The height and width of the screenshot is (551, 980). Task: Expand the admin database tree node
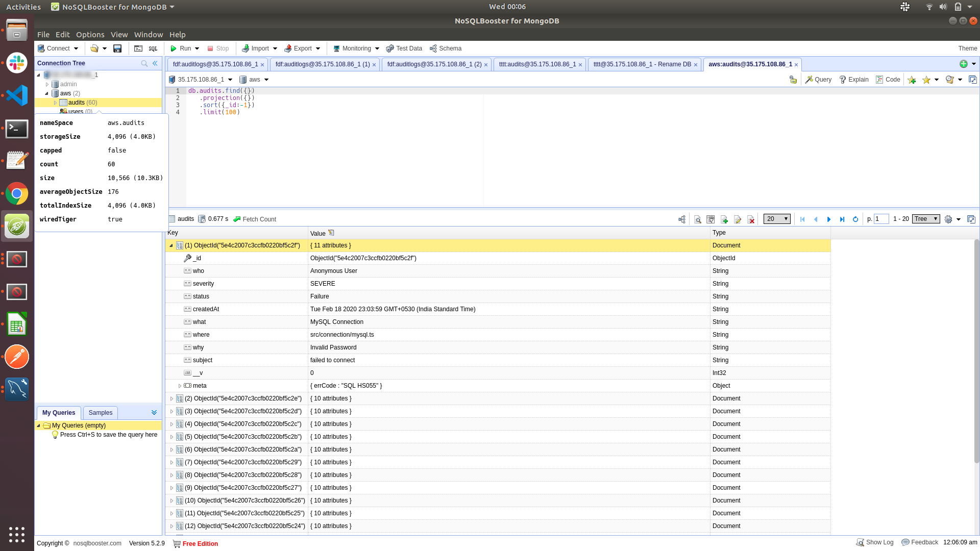click(x=47, y=84)
